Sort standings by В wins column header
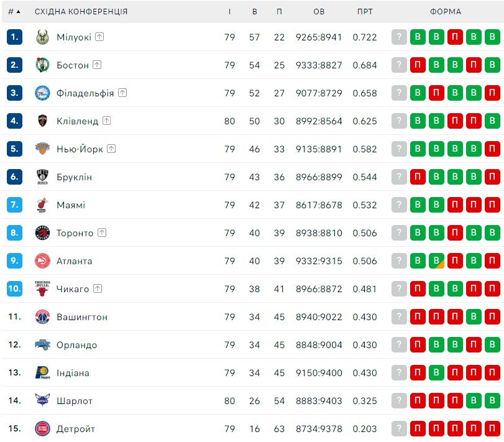 255,12
